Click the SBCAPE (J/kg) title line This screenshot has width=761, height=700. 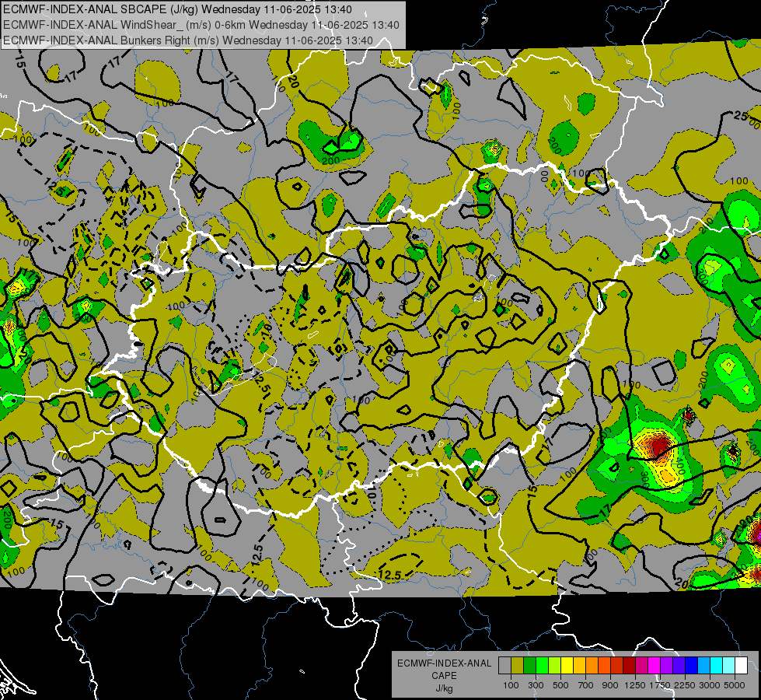[x=178, y=9]
